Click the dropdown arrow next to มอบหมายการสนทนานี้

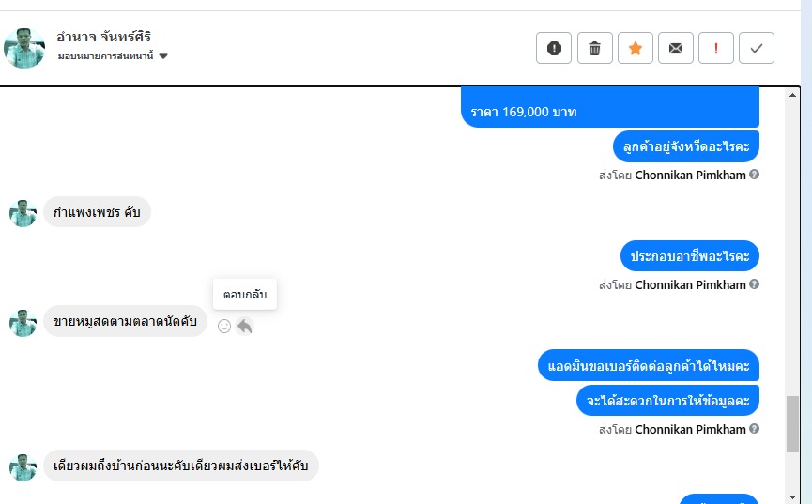point(163,56)
